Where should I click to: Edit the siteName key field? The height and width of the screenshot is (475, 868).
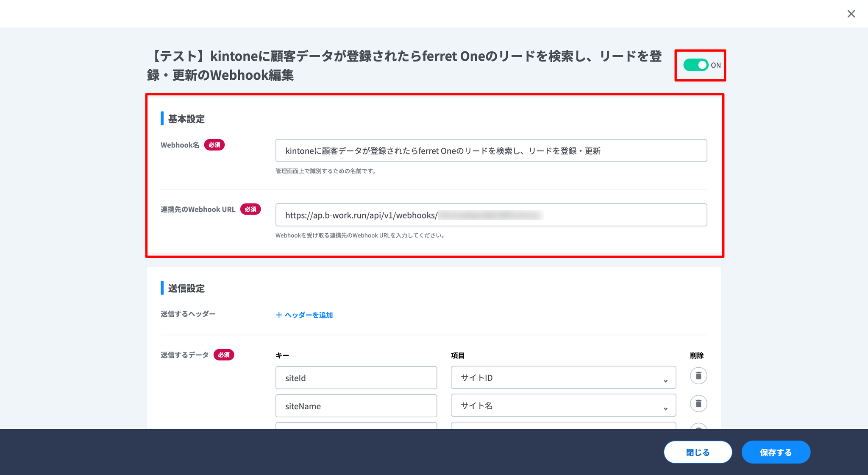pyautogui.click(x=356, y=406)
